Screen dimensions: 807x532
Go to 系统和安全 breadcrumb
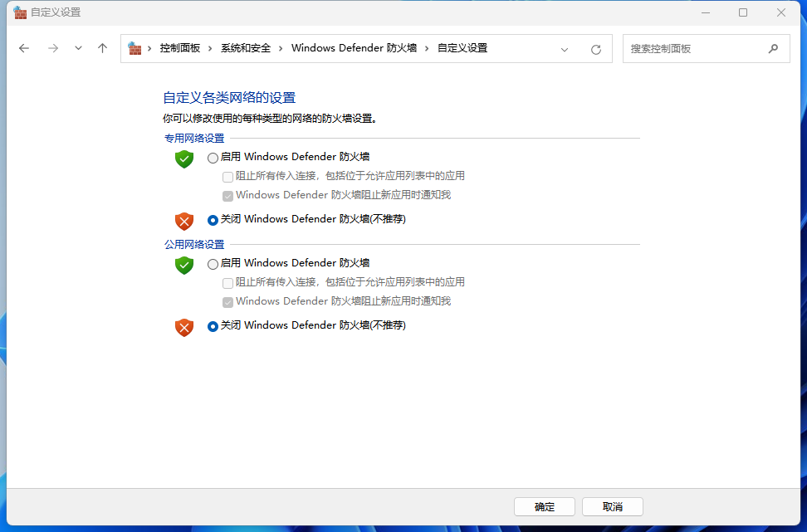(x=246, y=48)
